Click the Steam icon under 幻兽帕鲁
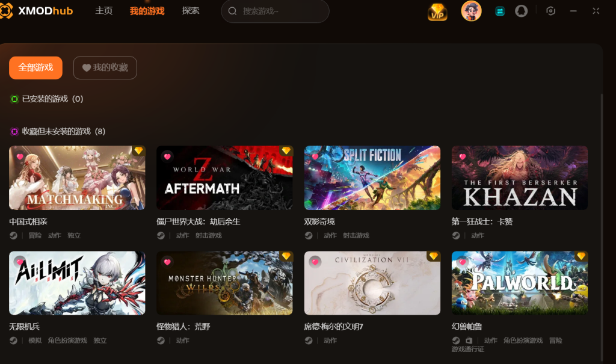 (x=456, y=341)
